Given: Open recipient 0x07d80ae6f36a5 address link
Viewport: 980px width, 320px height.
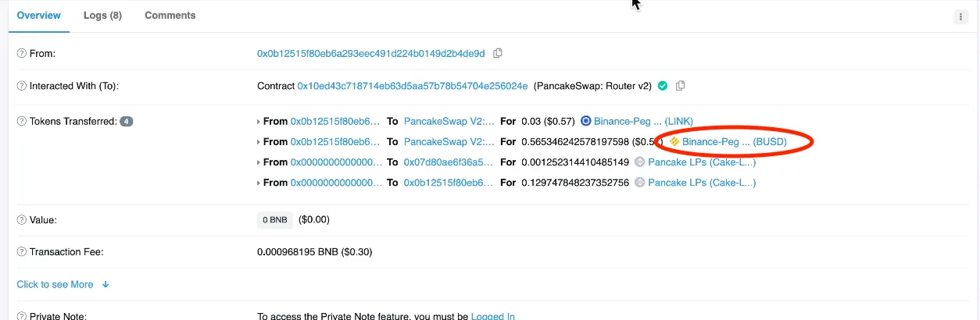Looking at the screenshot, I should (x=449, y=162).
